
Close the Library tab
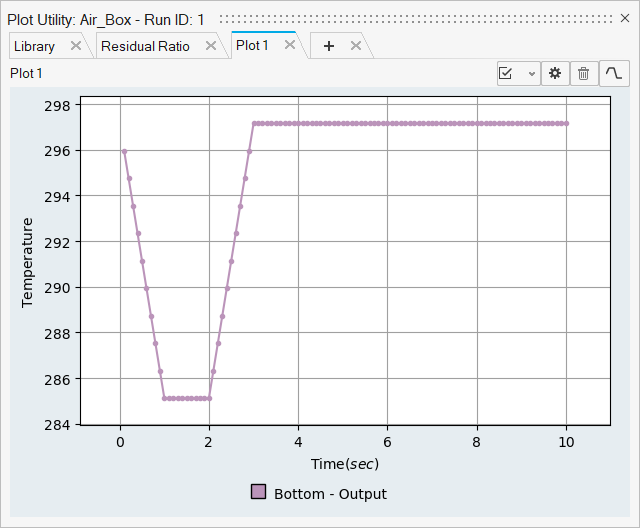[76, 45]
